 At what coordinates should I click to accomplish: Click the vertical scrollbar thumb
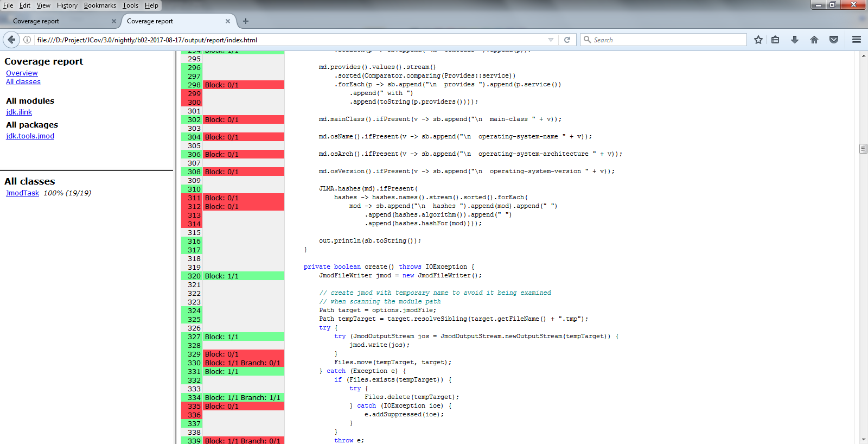pos(863,149)
